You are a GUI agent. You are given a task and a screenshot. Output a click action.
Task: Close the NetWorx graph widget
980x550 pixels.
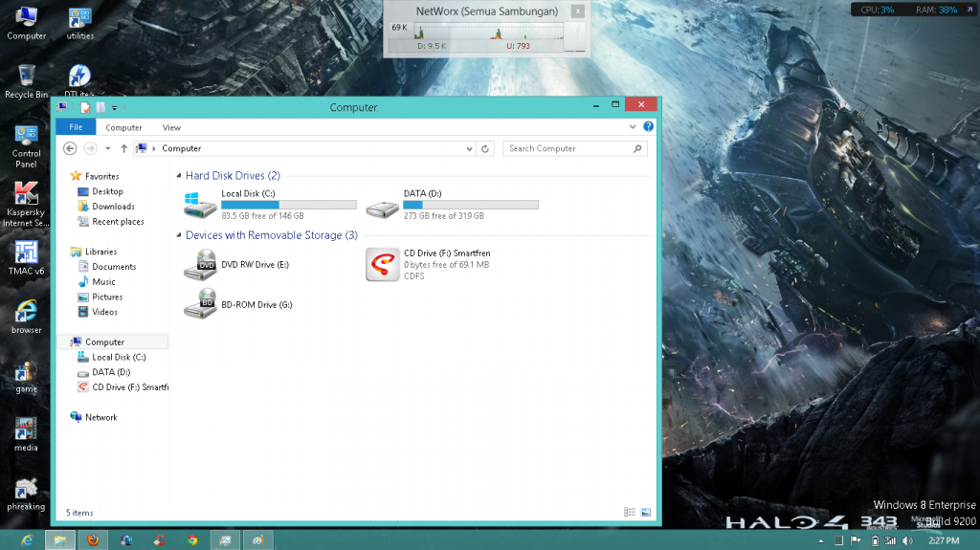coord(578,11)
